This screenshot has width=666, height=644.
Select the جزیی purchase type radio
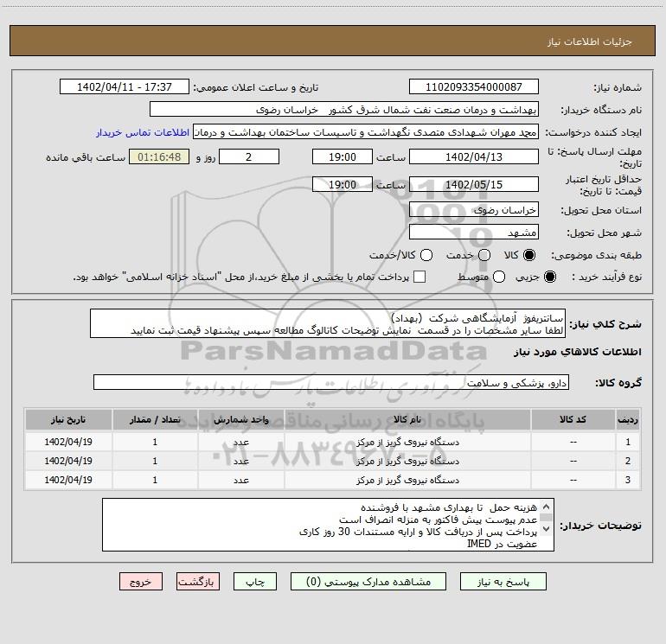coord(549,277)
